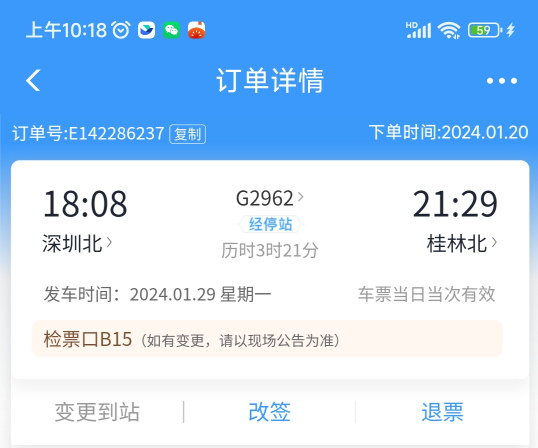Tap the HD signal strength icon
538x448 pixels.
click(x=418, y=30)
